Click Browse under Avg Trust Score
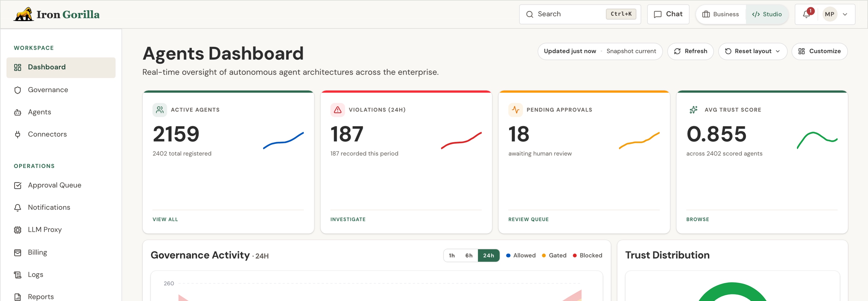The image size is (868, 301). [697, 219]
